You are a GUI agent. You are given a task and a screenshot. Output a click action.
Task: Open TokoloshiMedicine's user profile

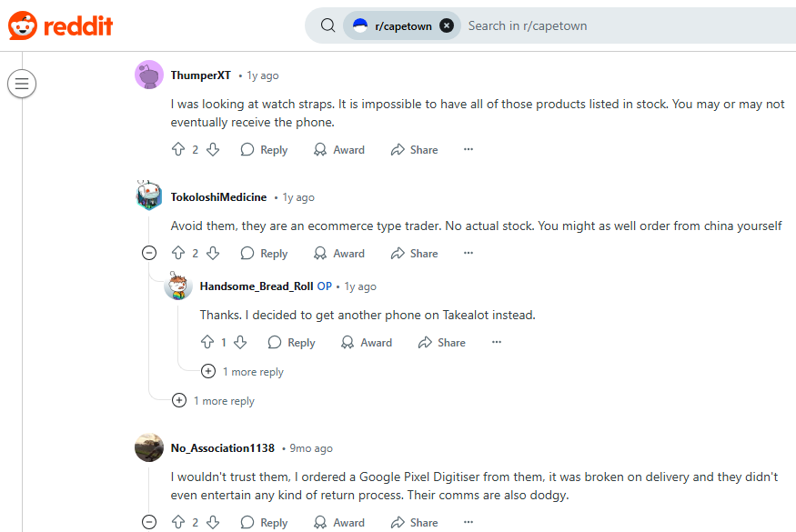point(218,197)
